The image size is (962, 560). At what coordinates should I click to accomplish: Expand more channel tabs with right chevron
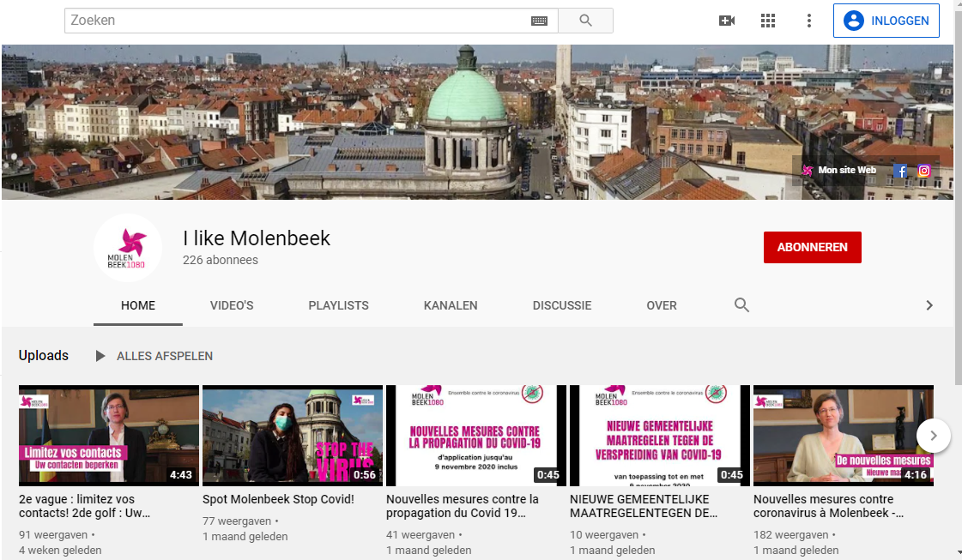pos(929,305)
